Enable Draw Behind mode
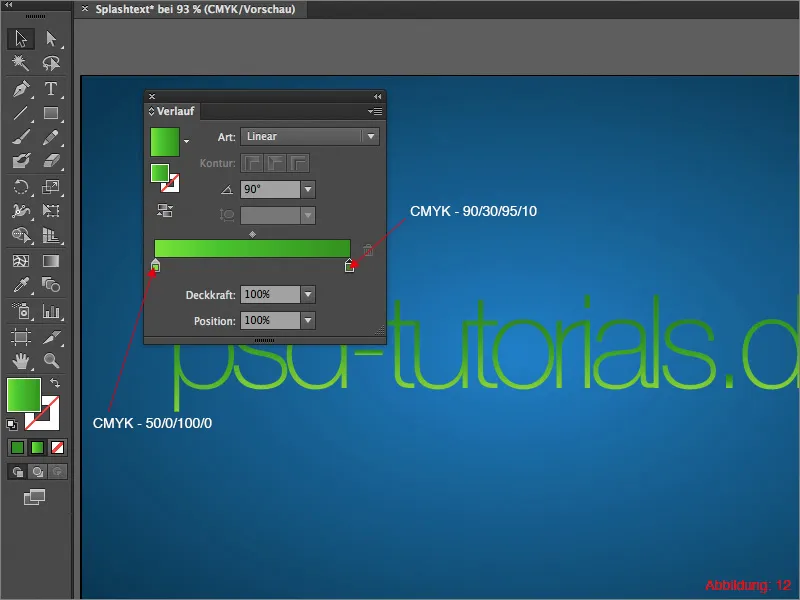The image size is (800, 600). [37, 472]
